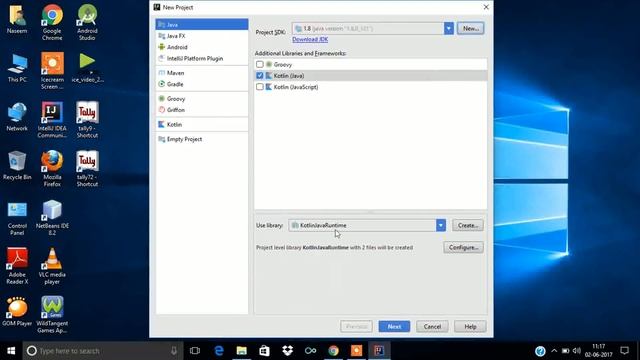Open Help in the dialog

click(470, 327)
